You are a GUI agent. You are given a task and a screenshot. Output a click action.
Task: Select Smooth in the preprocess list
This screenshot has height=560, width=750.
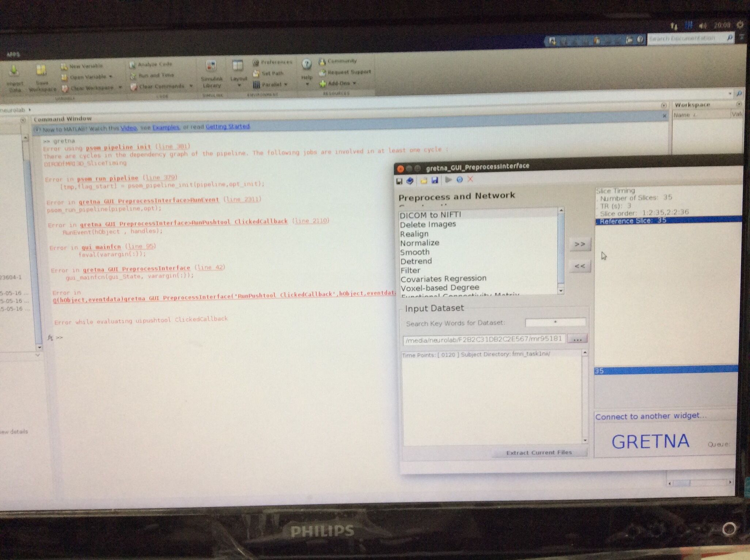(478, 252)
